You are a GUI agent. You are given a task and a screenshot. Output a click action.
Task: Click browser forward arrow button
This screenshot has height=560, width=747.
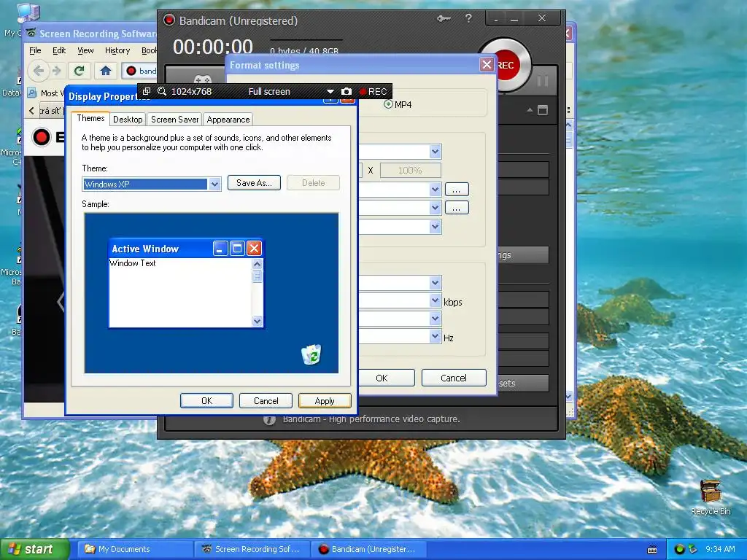coord(57,71)
